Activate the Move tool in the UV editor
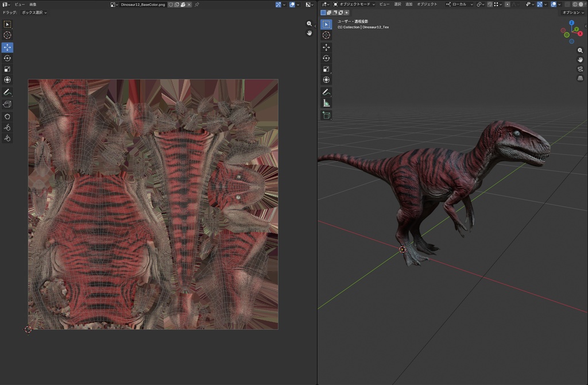Viewport: 588px width, 385px height. [7, 47]
